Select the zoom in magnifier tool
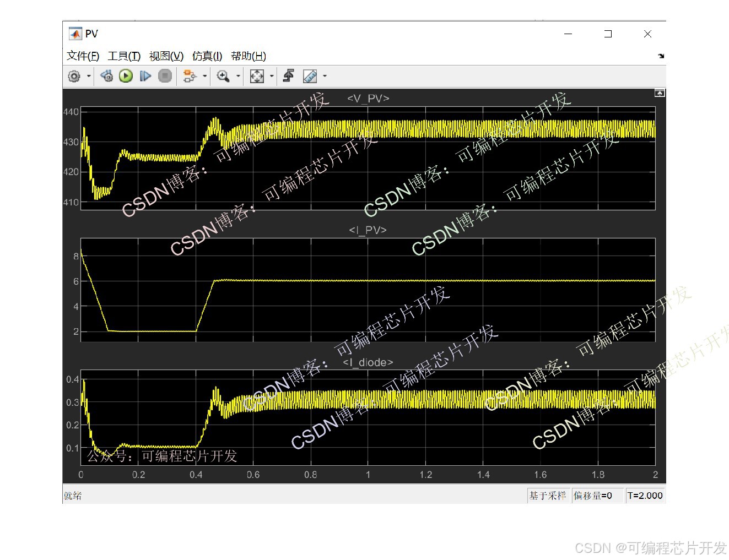Image resolution: width=729 pixels, height=560 pixels. [x=223, y=76]
